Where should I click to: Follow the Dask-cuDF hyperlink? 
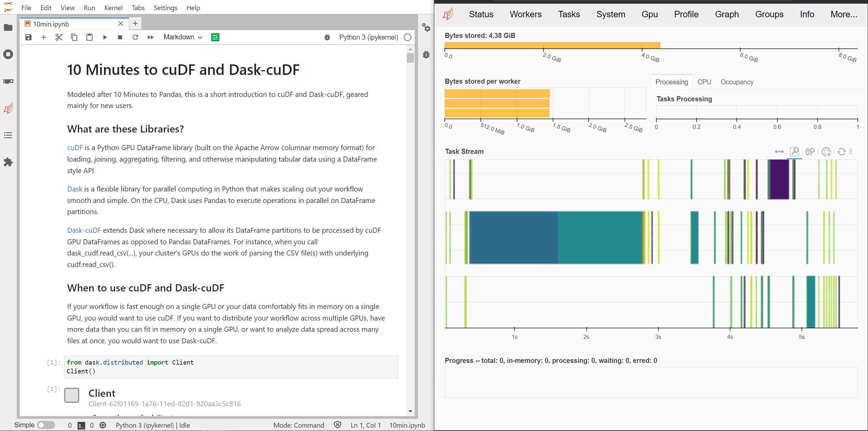[x=84, y=230]
